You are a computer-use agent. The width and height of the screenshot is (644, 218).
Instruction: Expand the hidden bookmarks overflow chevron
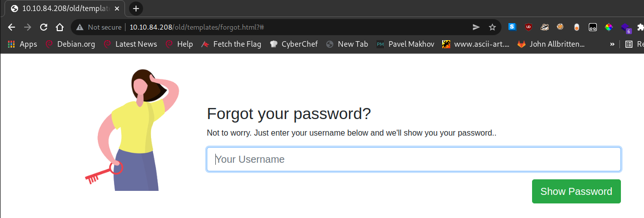[x=612, y=44]
